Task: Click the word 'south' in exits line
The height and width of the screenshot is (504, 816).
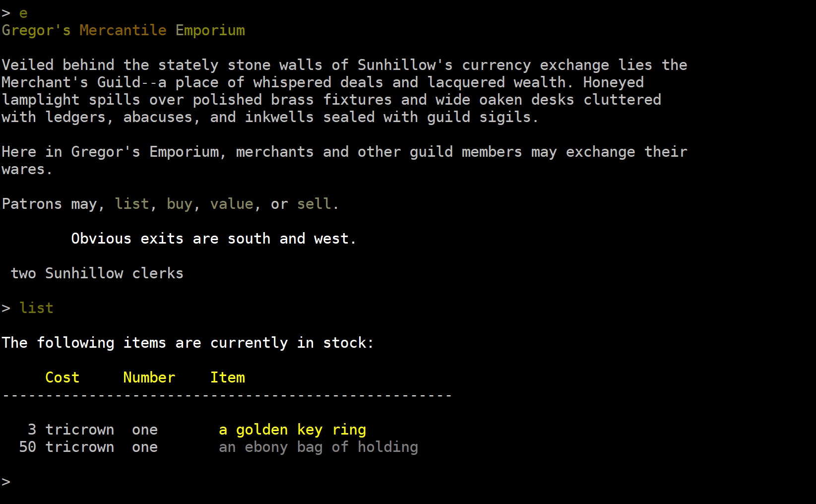Action: [249, 239]
